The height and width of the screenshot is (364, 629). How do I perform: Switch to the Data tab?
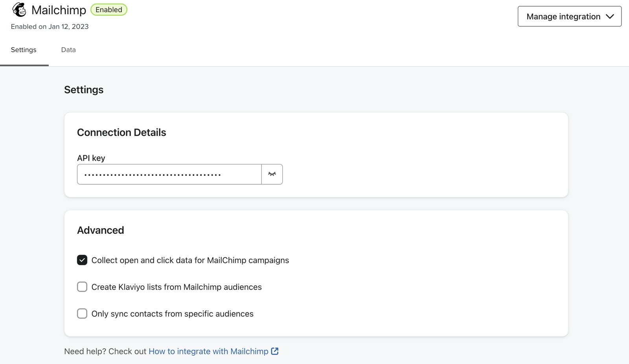[x=68, y=50]
